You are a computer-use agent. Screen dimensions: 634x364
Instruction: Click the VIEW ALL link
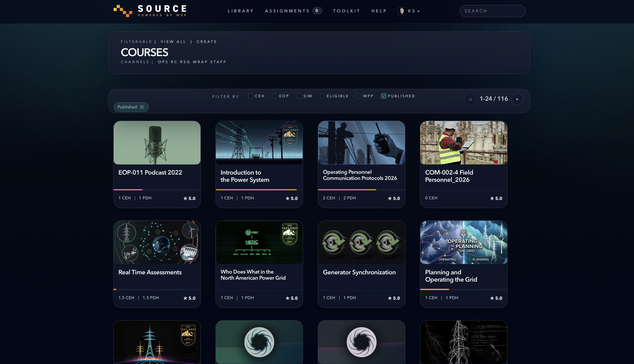click(173, 42)
